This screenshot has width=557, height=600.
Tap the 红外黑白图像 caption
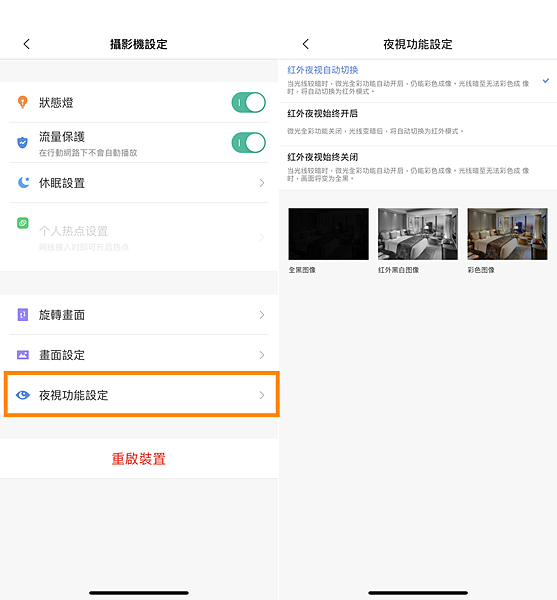click(x=398, y=270)
